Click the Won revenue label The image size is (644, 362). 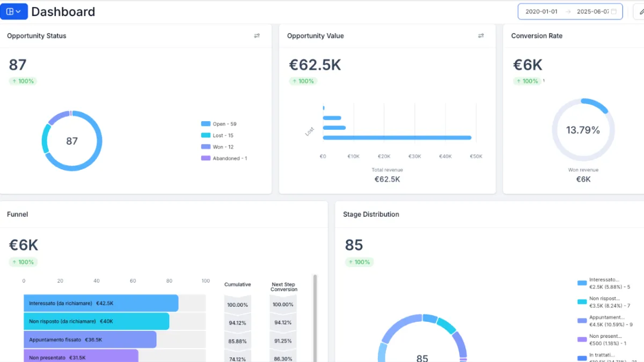[583, 170]
